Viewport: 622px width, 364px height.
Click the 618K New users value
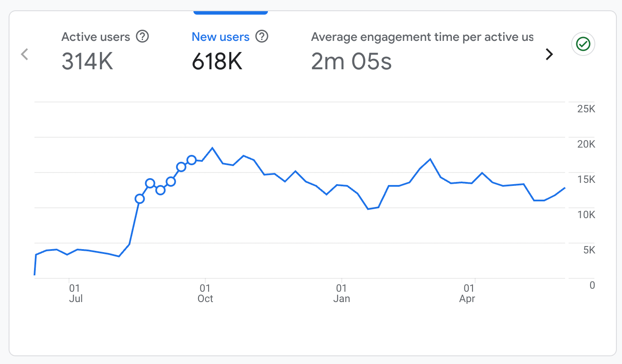217,61
